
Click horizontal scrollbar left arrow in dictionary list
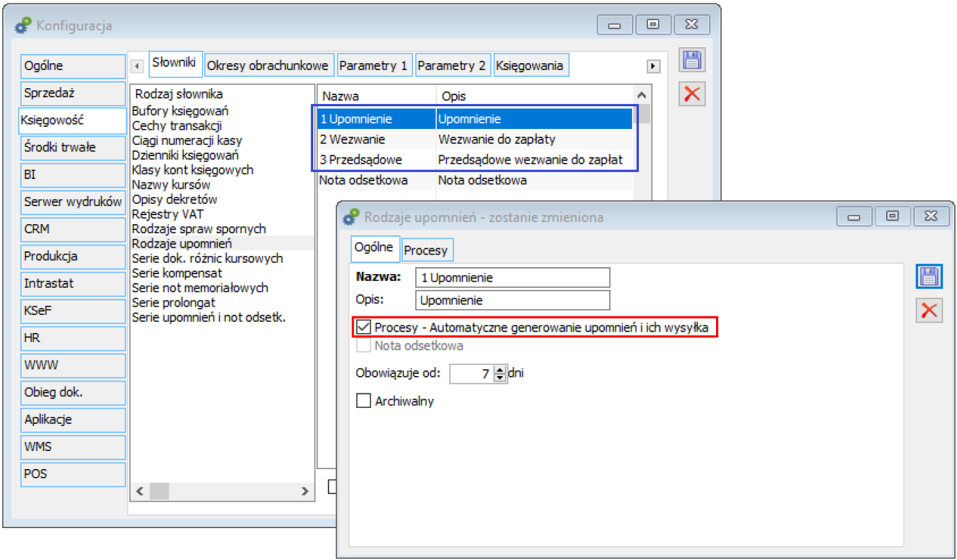pos(139,491)
